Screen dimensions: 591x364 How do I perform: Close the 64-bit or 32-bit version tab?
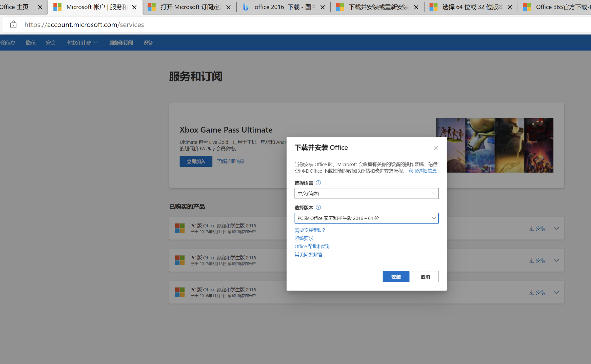click(x=510, y=7)
